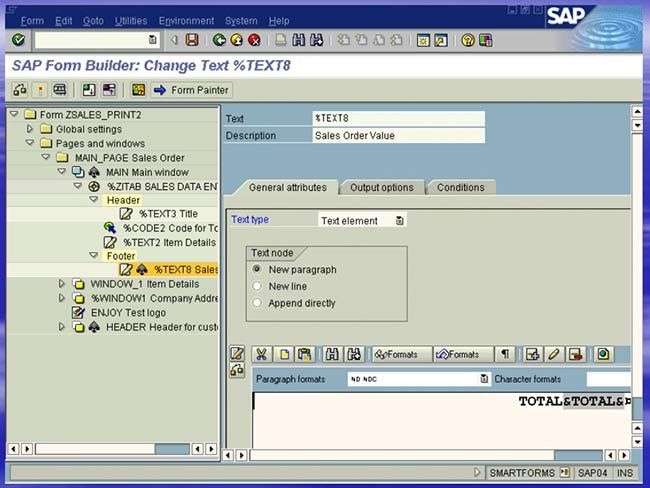Select %TEXT3 Title in the tree
Viewport: 650px width, 488px height.
coord(168,214)
